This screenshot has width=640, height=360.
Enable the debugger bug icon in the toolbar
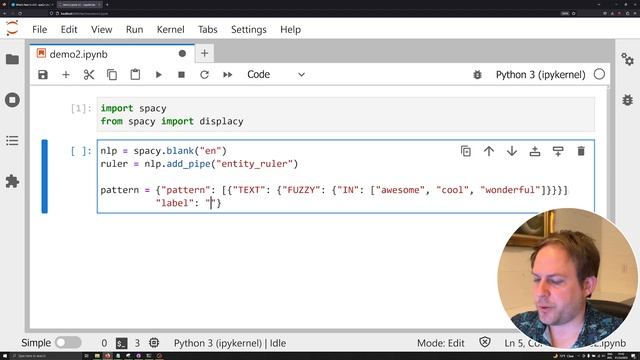point(477,75)
